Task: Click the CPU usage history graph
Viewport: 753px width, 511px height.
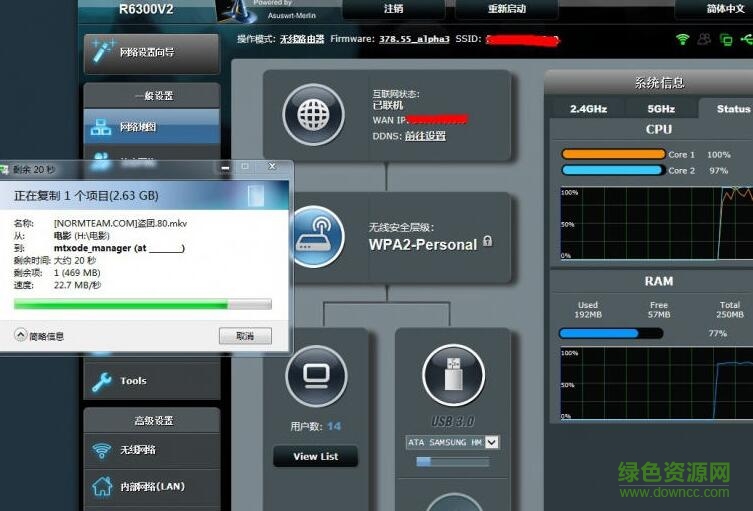Action: pos(656,223)
